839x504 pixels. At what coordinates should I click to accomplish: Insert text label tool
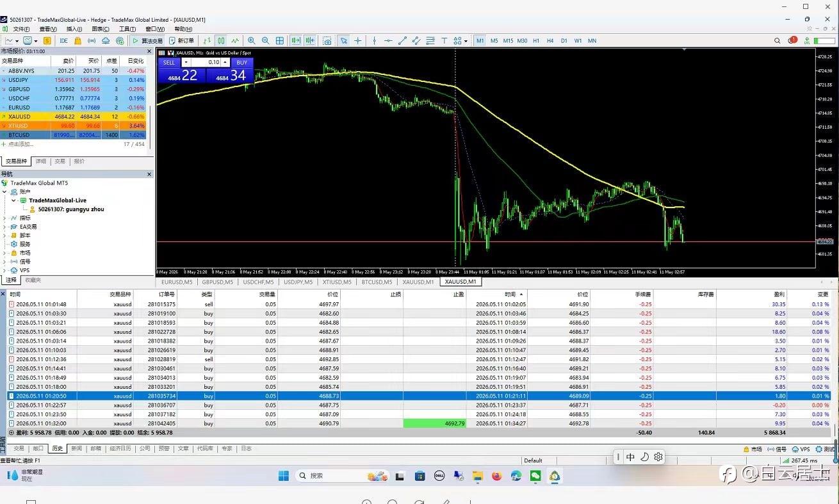[444, 40]
